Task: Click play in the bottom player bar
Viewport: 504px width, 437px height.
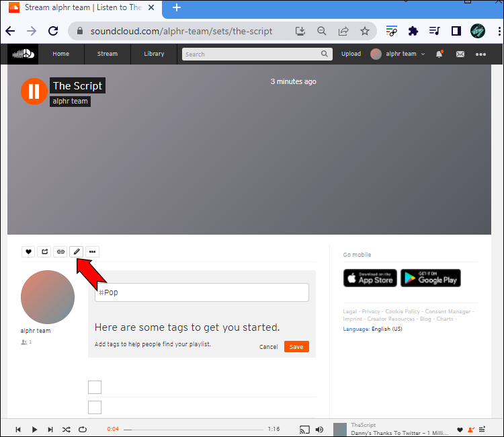Action: [34, 430]
